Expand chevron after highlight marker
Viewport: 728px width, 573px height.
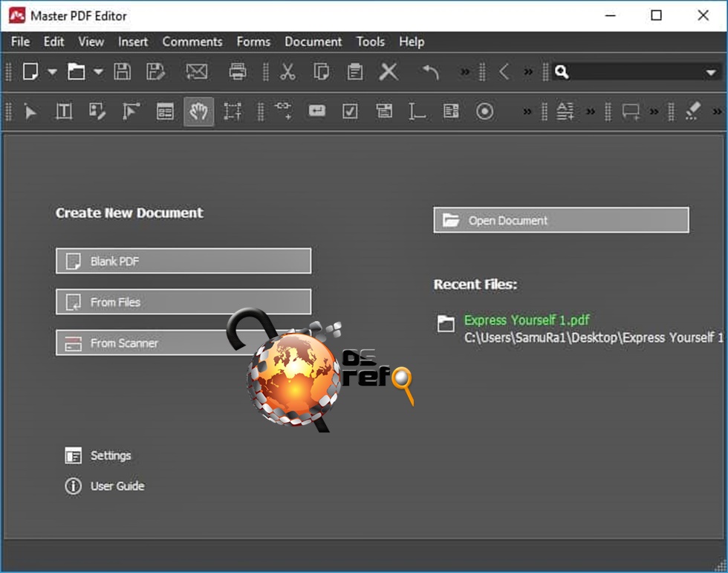click(x=718, y=112)
